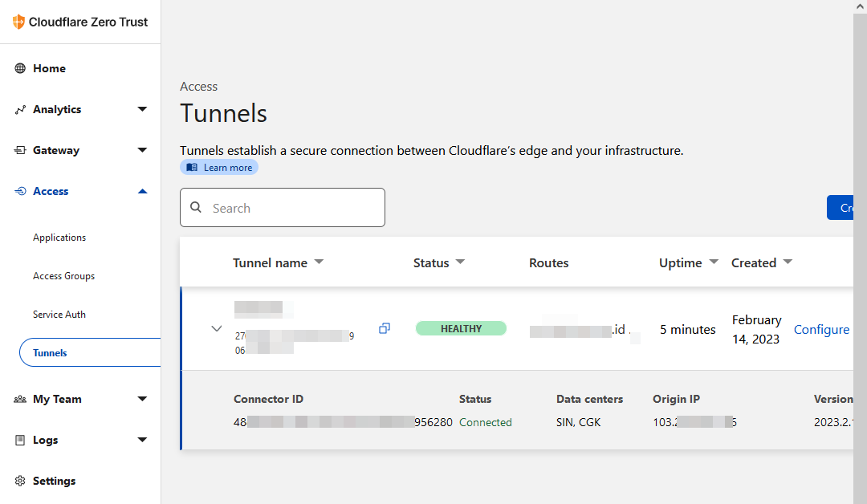Expand the Analytics menu arrow
The image size is (867, 504).
[142, 109]
